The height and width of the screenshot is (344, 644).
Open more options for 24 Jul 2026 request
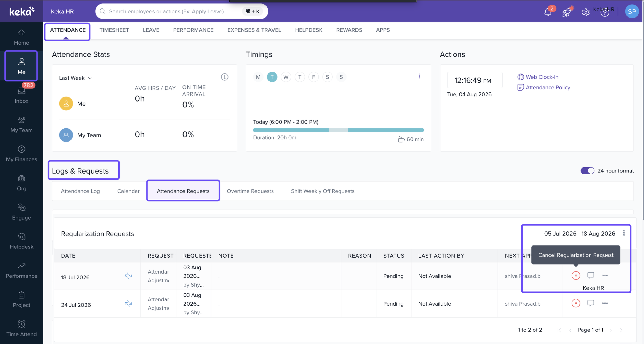click(605, 303)
